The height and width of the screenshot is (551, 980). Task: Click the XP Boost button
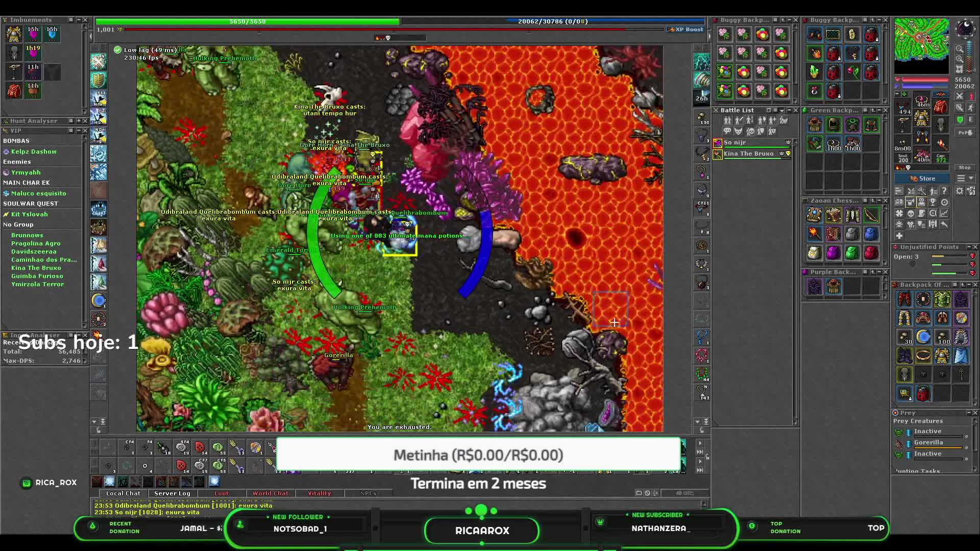tap(687, 29)
